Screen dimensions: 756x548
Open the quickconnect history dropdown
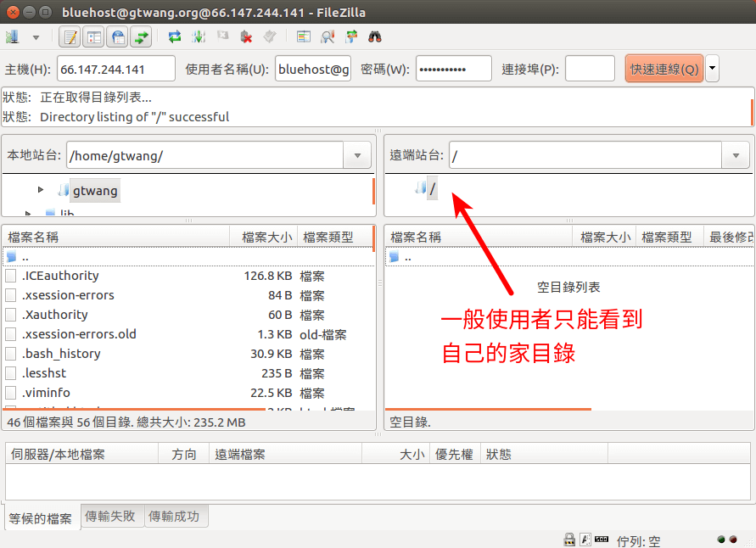pyautogui.click(x=712, y=69)
